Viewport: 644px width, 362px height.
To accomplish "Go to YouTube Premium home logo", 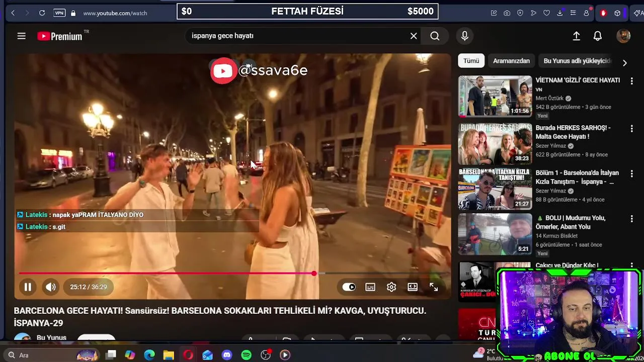I will [60, 36].
